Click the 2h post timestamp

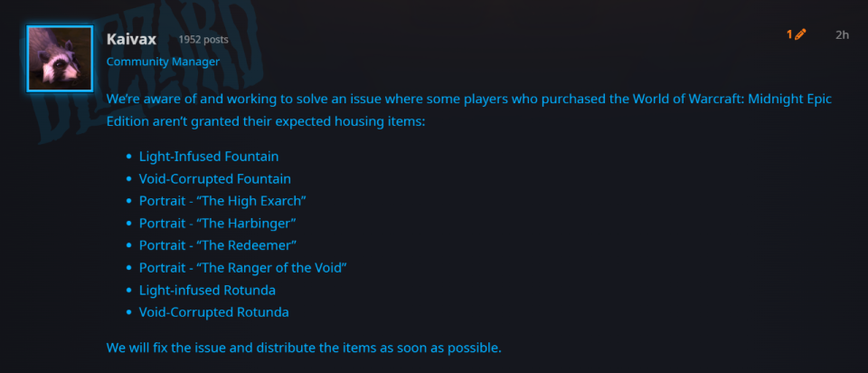(842, 34)
